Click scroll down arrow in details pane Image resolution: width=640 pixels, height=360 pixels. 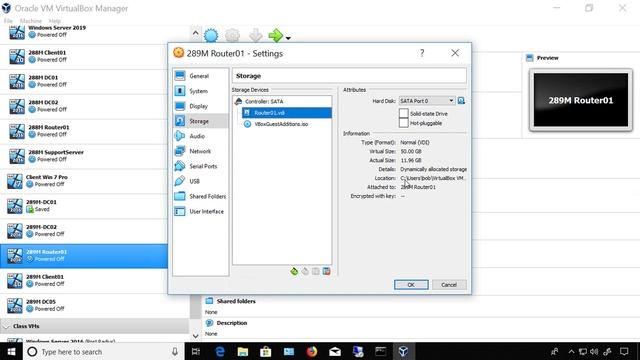pos(196,336)
